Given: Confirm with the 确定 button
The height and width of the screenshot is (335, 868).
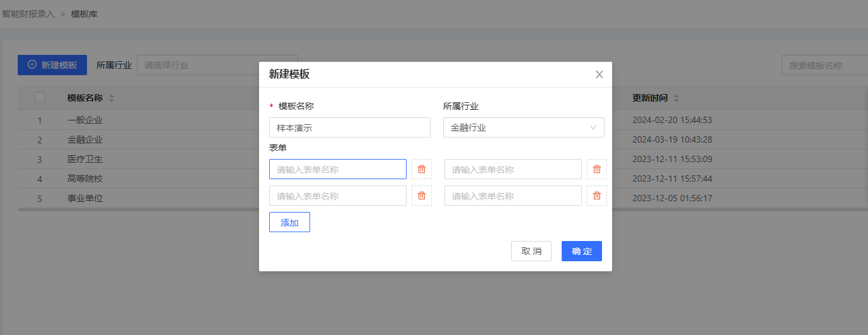Looking at the screenshot, I should [581, 251].
